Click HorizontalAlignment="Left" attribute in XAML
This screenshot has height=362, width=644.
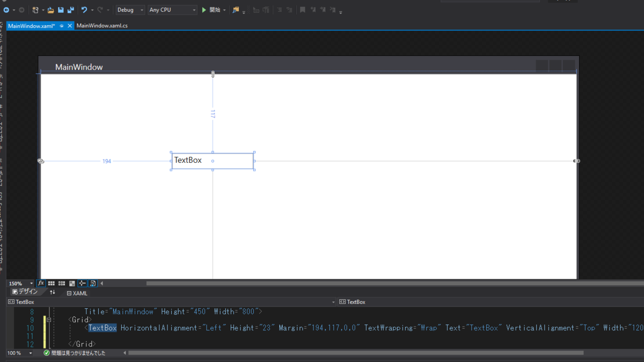(173, 328)
